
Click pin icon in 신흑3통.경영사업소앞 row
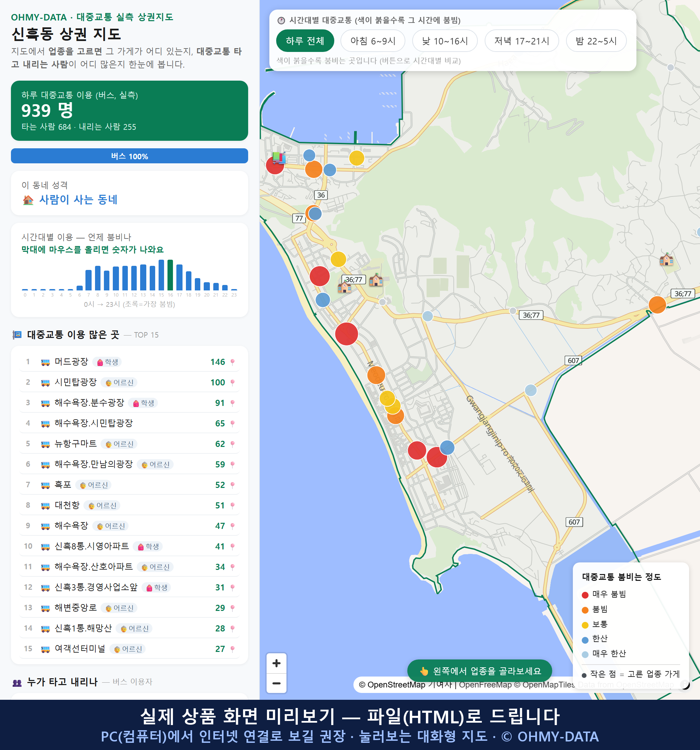pos(232,587)
